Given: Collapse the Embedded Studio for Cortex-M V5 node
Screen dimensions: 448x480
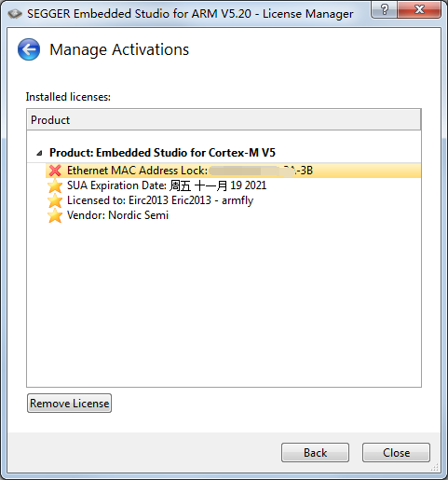Looking at the screenshot, I should click(x=39, y=153).
